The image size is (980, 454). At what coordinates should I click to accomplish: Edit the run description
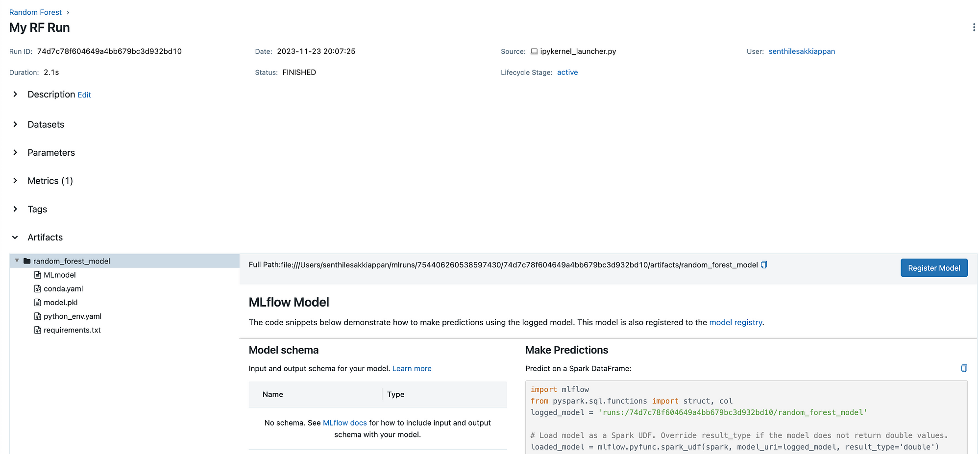coord(84,95)
